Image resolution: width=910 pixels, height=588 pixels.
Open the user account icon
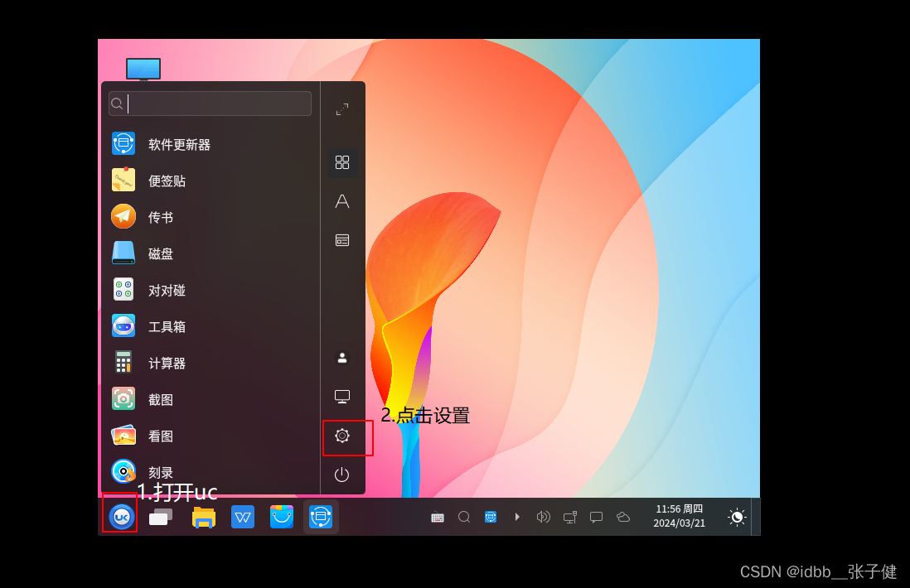point(342,358)
